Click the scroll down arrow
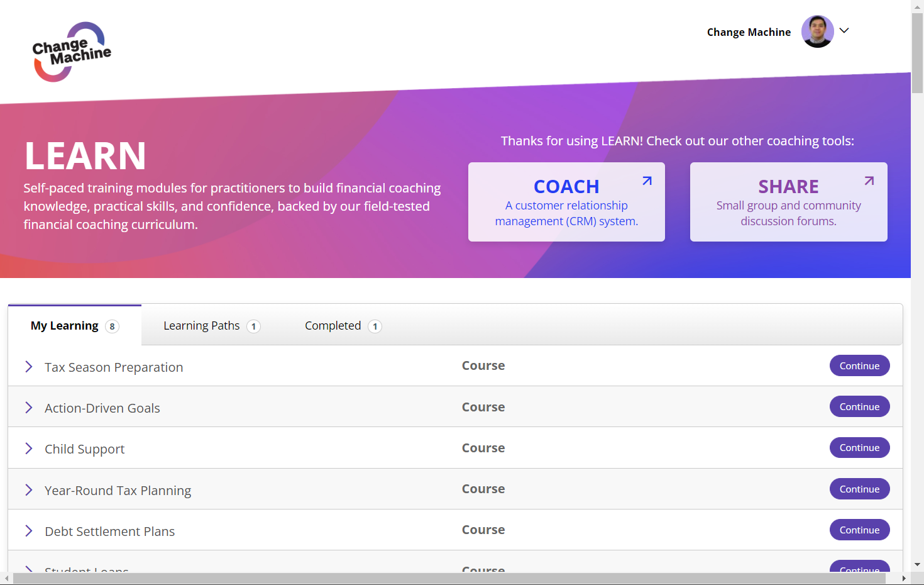The width and height of the screenshot is (924, 585). 918,565
